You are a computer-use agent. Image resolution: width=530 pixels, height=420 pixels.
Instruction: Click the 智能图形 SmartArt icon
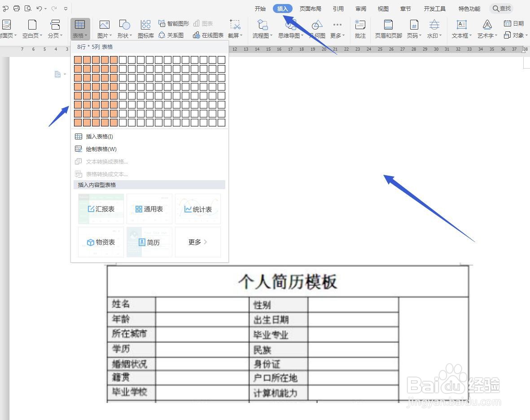tap(174, 23)
